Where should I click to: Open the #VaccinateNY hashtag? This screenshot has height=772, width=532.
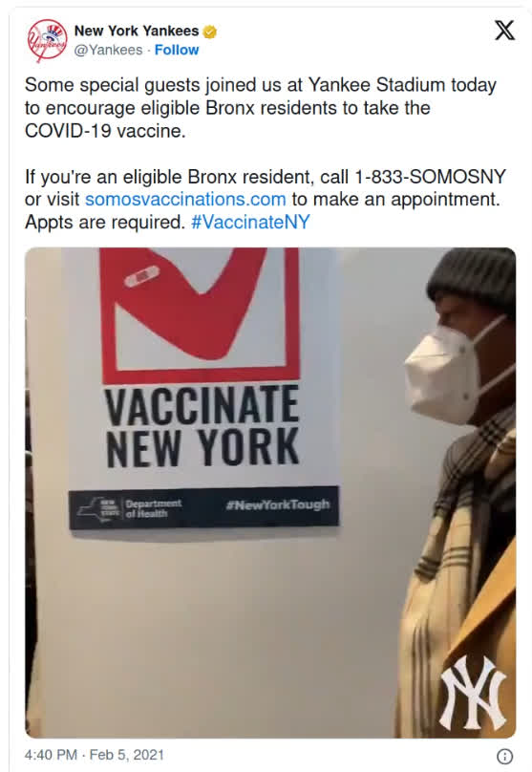tap(250, 223)
